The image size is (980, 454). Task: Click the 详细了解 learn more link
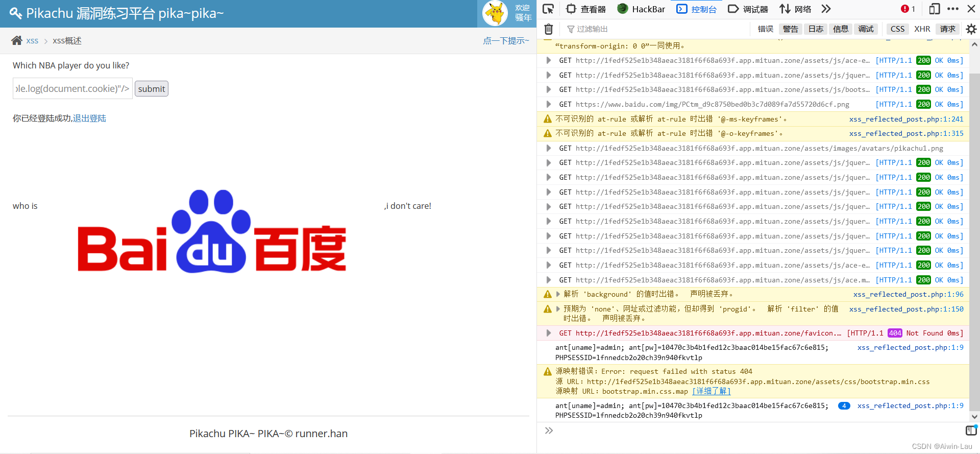click(711, 391)
